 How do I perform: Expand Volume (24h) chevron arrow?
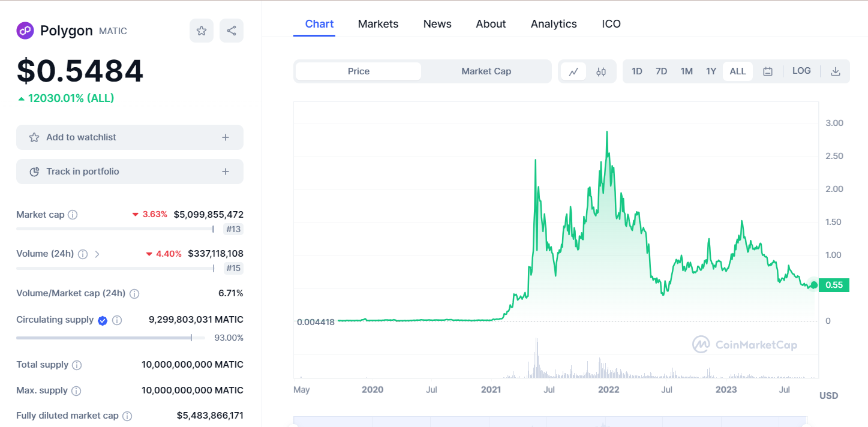[97, 254]
